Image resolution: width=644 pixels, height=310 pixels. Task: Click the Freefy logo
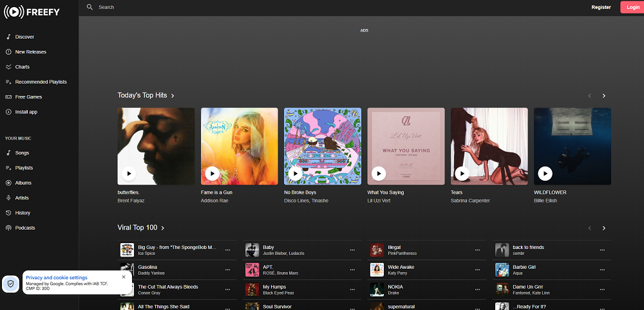[x=32, y=12]
